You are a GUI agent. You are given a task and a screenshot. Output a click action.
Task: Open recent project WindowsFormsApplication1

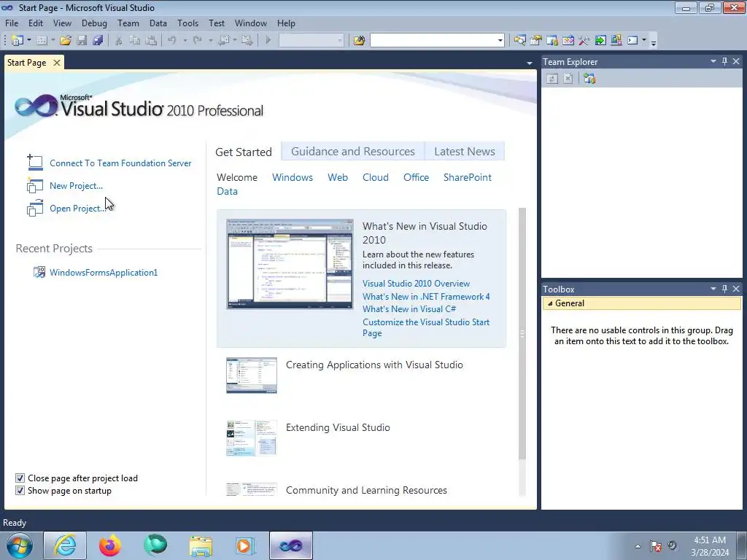(104, 273)
